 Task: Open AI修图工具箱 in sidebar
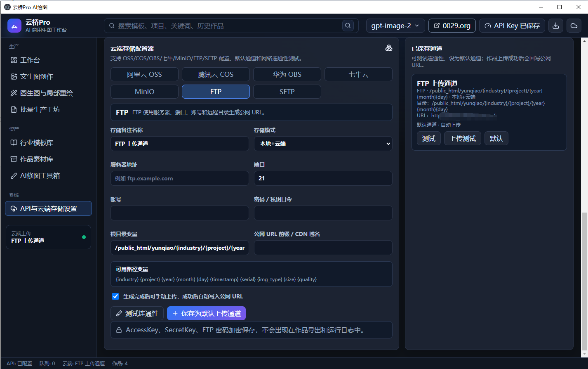point(48,176)
